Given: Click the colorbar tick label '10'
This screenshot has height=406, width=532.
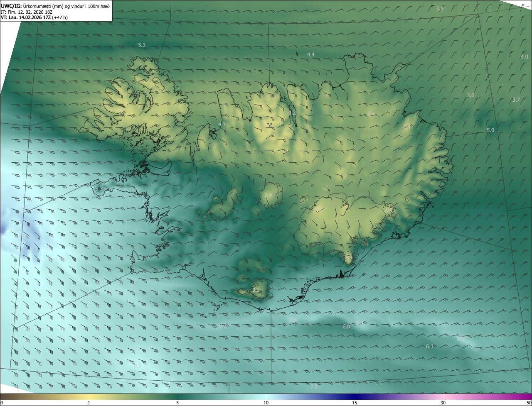Looking at the screenshot, I should coord(266,403).
